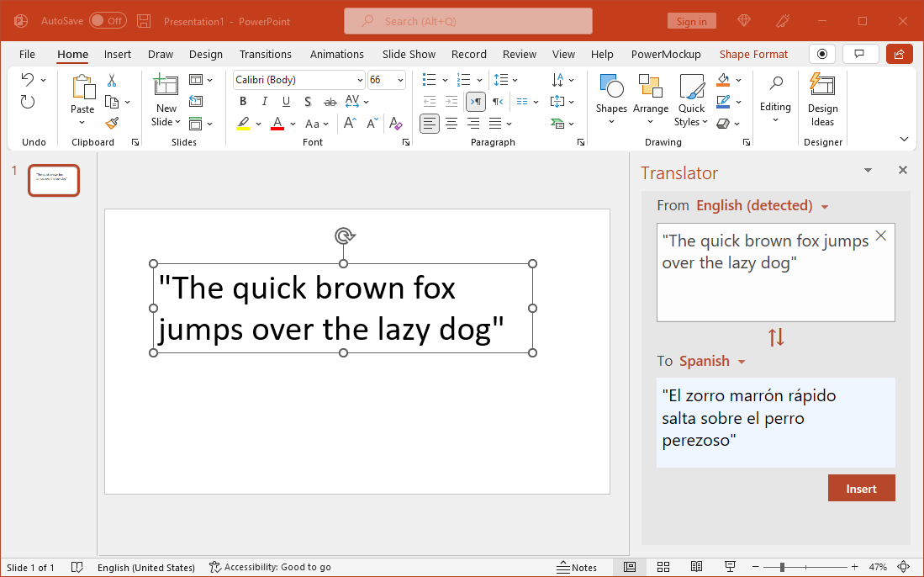Open Reading View from status bar
924x577 pixels.
tap(696, 567)
